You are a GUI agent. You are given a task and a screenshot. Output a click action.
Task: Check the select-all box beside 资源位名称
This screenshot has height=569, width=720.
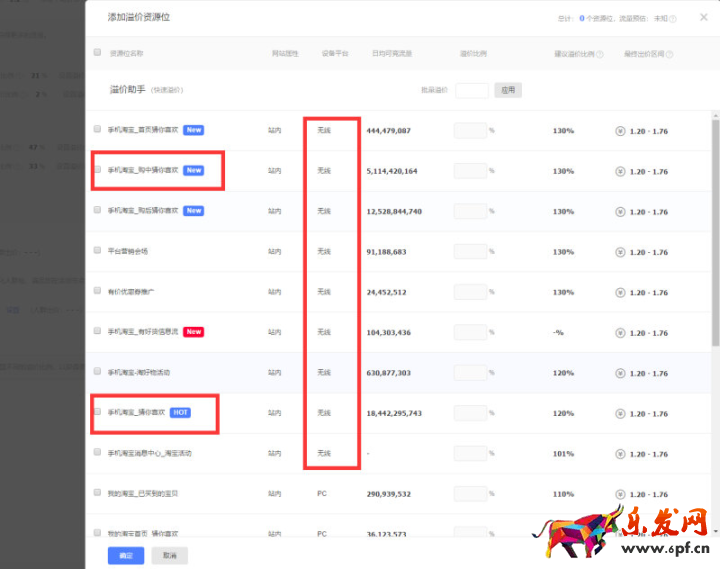(97, 53)
